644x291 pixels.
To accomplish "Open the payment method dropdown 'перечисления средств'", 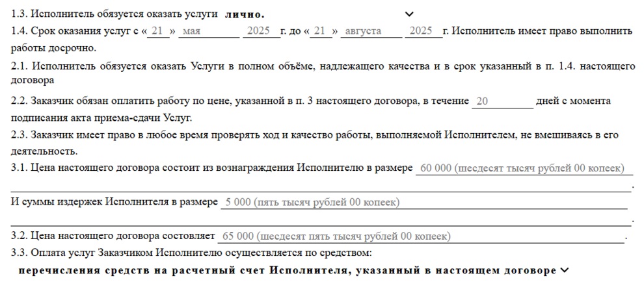I will (x=293, y=270).
